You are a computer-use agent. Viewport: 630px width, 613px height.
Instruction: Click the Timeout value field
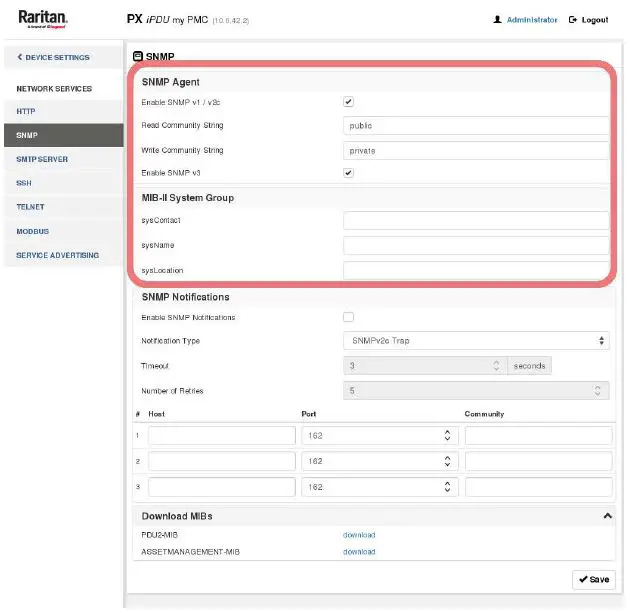pyautogui.click(x=425, y=366)
